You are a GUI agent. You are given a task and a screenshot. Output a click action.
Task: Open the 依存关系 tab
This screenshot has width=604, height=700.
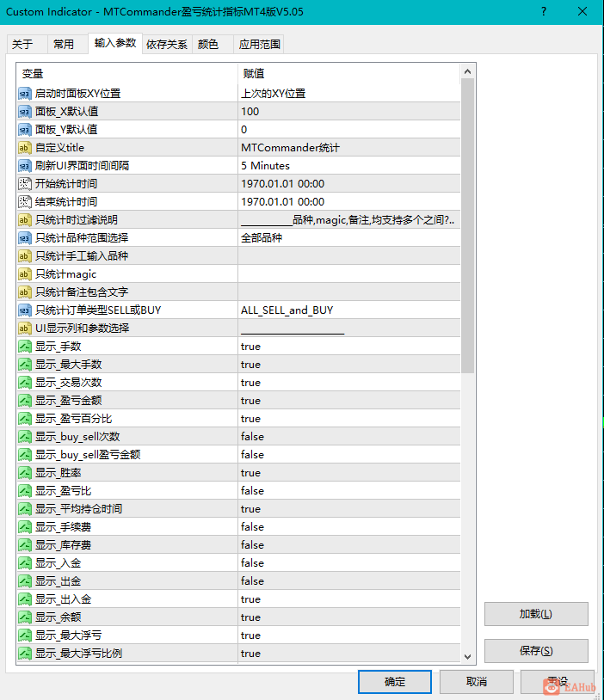167,44
